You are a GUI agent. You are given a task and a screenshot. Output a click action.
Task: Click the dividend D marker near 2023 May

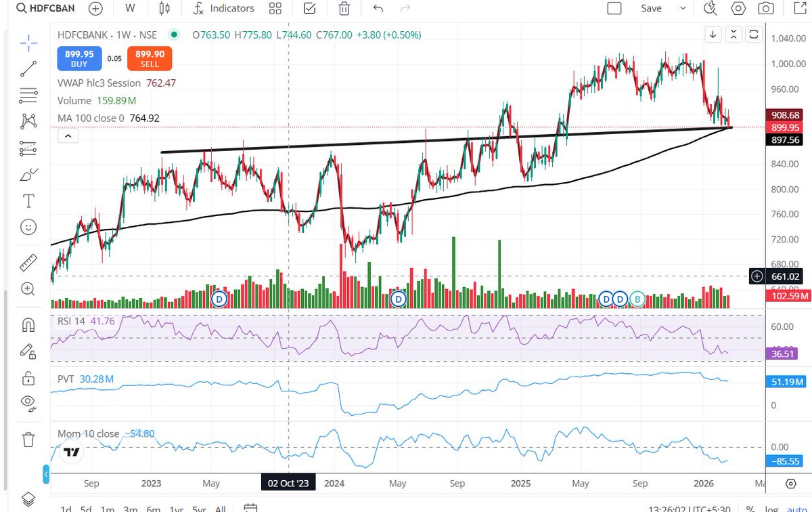pos(219,298)
